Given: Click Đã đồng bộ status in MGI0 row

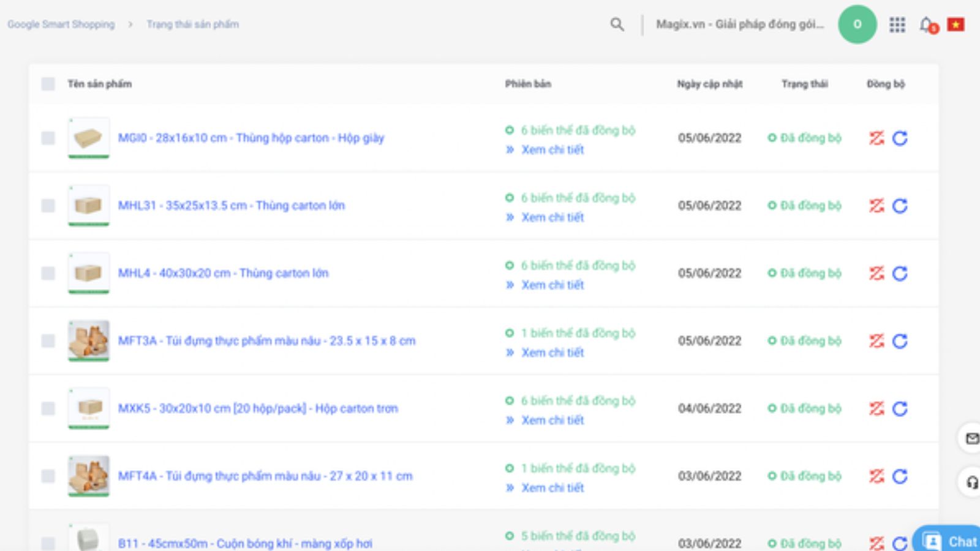Looking at the screenshot, I should 805,138.
